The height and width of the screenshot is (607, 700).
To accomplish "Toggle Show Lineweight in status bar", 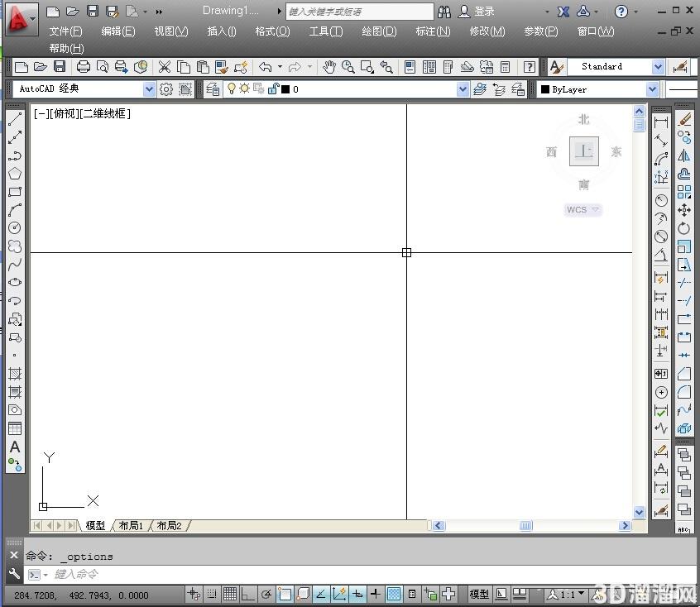I will (x=376, y=594).
